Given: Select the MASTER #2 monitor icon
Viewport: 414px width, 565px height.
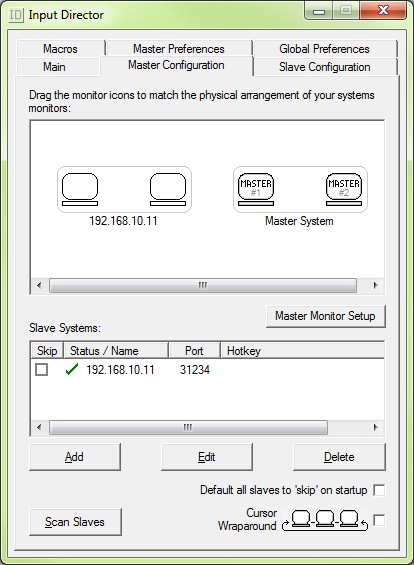Looking at the screenshot, I should [x=344, y=190].
